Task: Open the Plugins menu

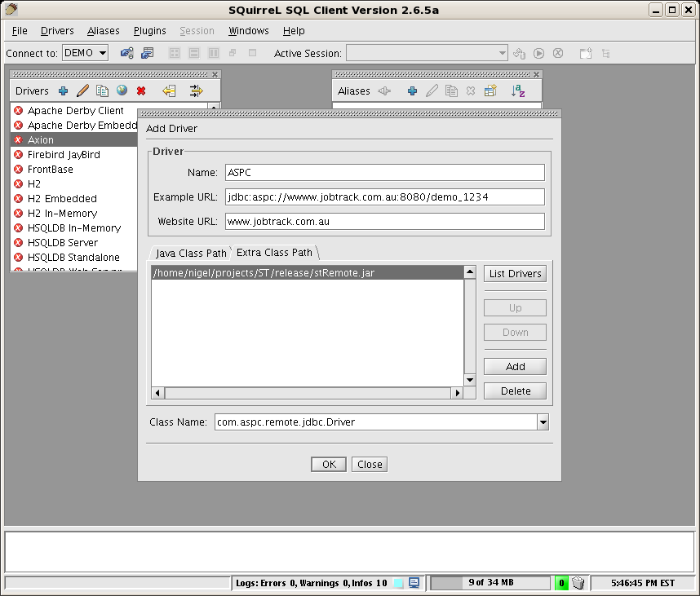Action: point(149,31)
